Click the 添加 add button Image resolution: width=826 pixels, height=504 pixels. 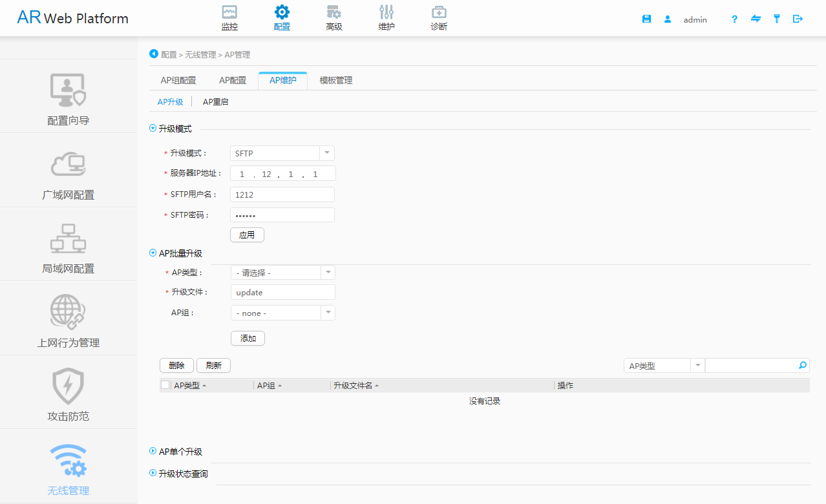[248, 339]
